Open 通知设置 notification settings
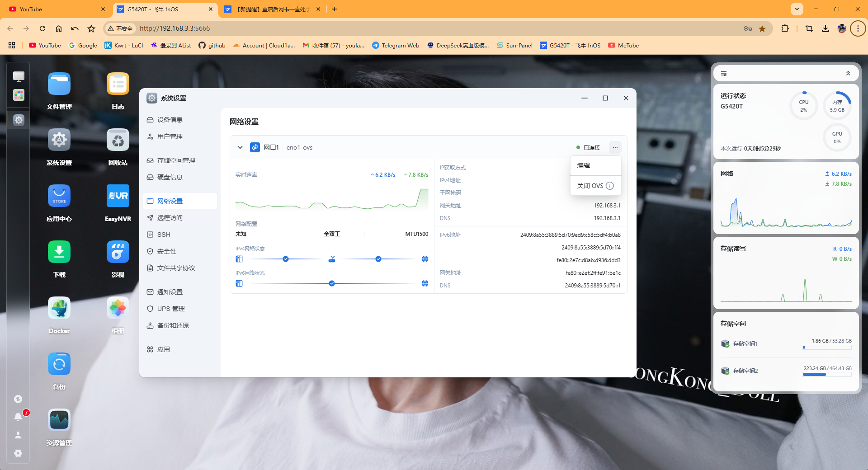 pyautogui.click(x=180, y=292)
